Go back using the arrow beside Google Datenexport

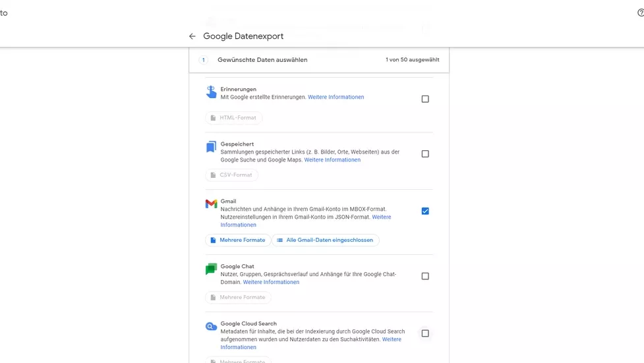(192, 36)
